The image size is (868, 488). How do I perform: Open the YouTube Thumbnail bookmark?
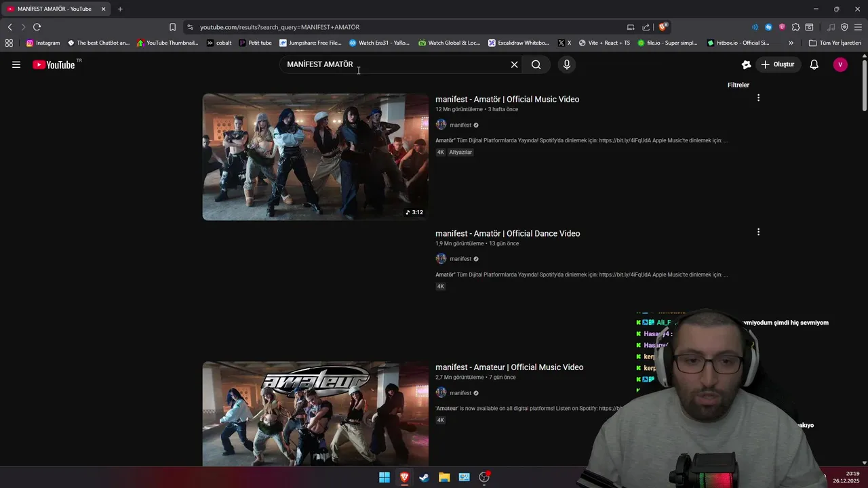167,43
